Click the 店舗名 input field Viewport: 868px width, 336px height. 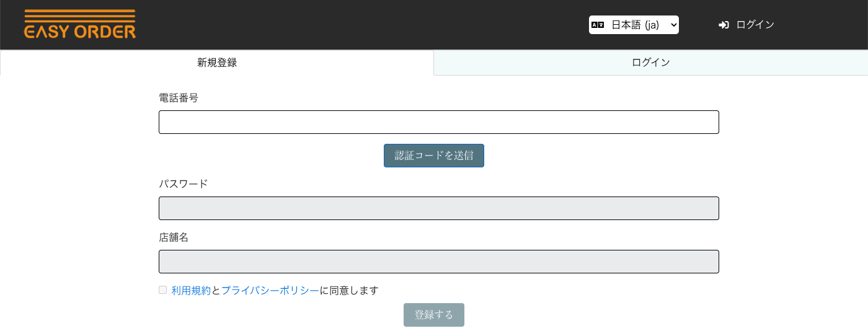pyautogui.click(x=438, y=262)
